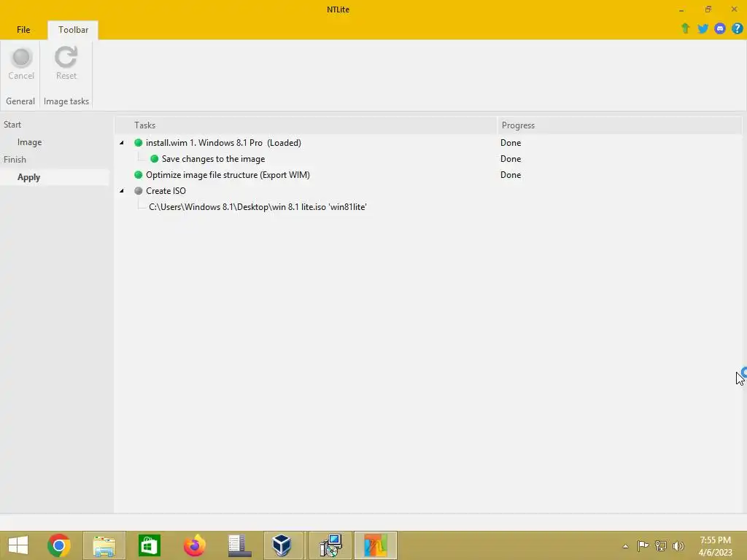
Task: Click the green dot beside Save changes
Action: [155, 159]
